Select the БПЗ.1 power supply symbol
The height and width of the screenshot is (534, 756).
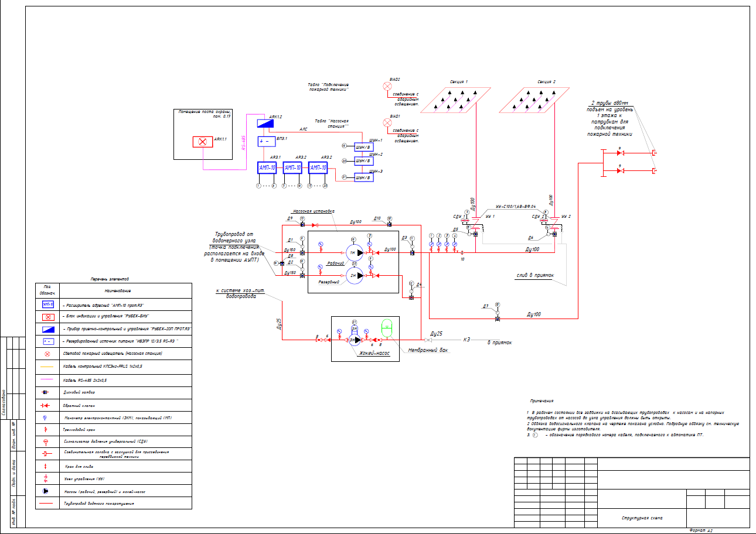(x=266, y=141)
